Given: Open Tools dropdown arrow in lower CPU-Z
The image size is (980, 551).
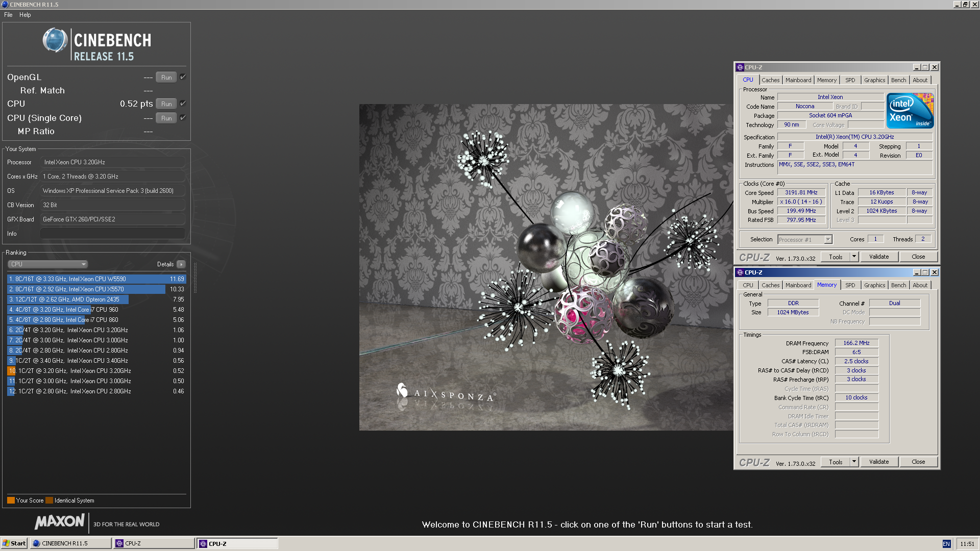Looking at the screenshot, I should [854, 462].
